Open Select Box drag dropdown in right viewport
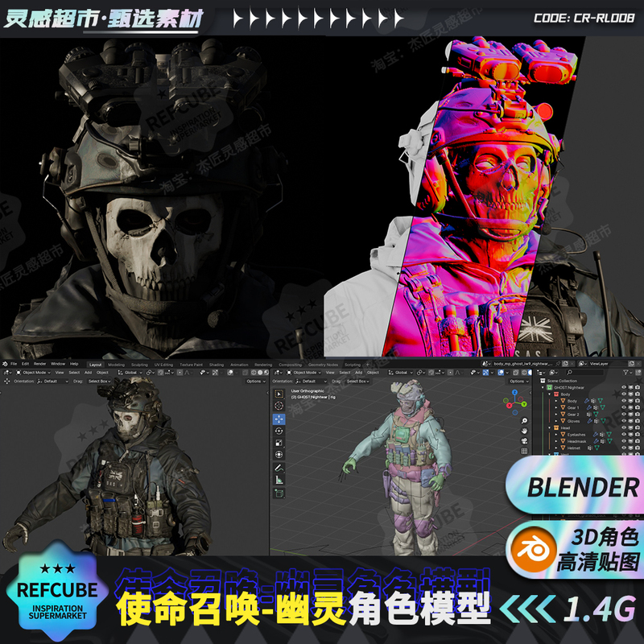 [x=357, y=381]
